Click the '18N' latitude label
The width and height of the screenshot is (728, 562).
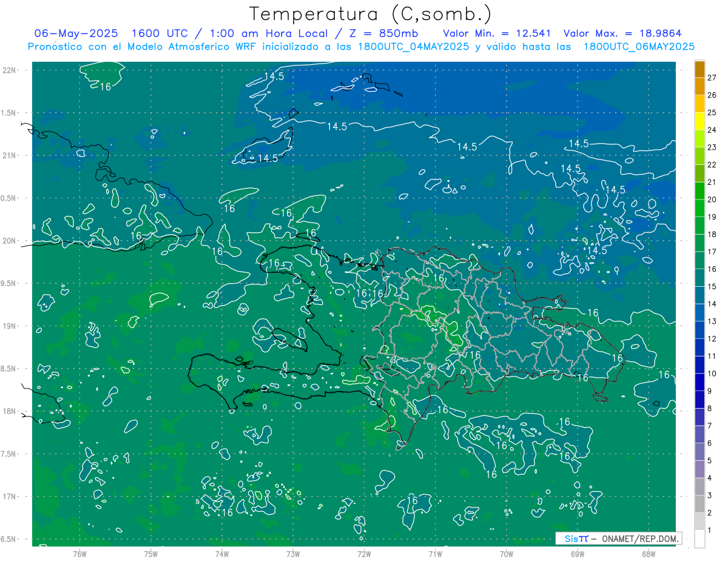click(x=9, y=412)
